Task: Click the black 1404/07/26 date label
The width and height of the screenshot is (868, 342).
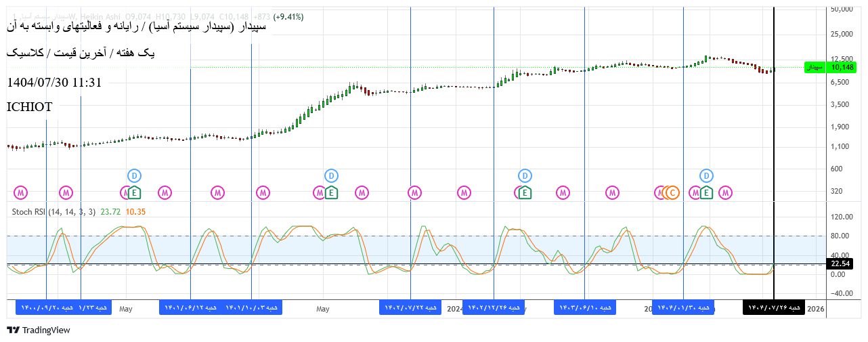Action: 774,308
